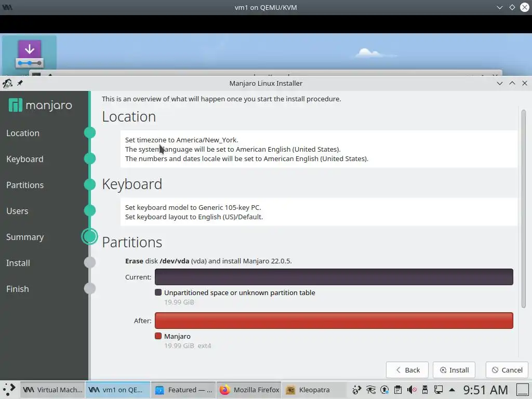The image size is (532, 399).
Task: Click the '19.99 GiB ext4' label
Action: 188,345
